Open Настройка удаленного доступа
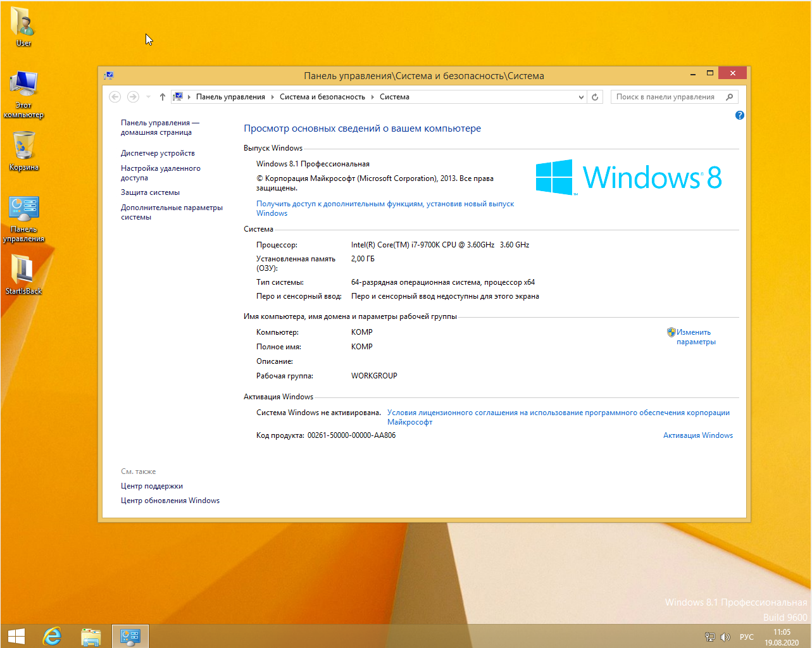Viewport: 812px width, 648px height. [160, 173]
